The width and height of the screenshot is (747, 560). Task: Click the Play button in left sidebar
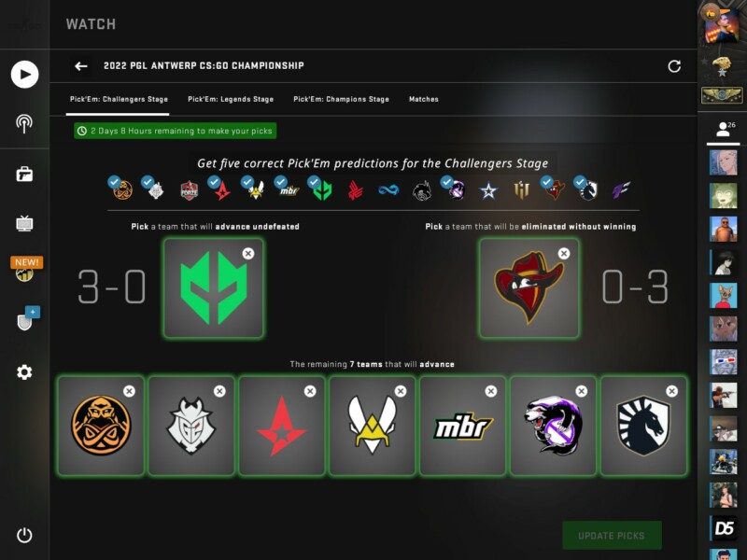[25, 75]
